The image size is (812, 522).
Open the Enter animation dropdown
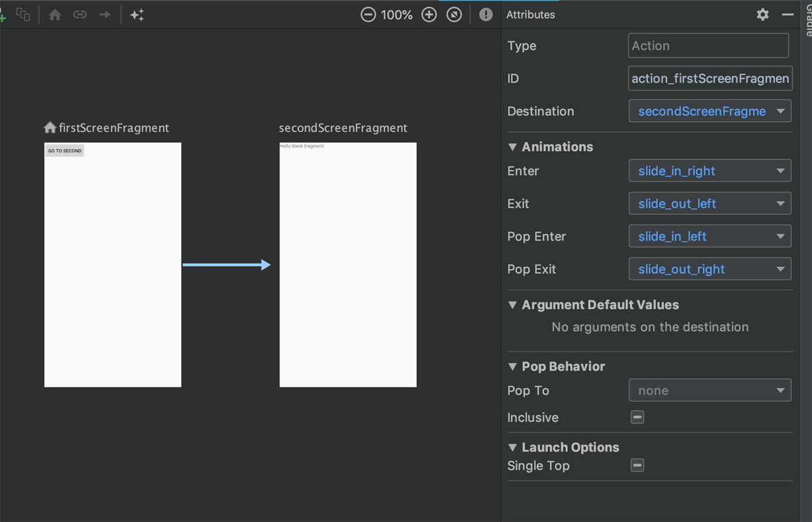710,171
